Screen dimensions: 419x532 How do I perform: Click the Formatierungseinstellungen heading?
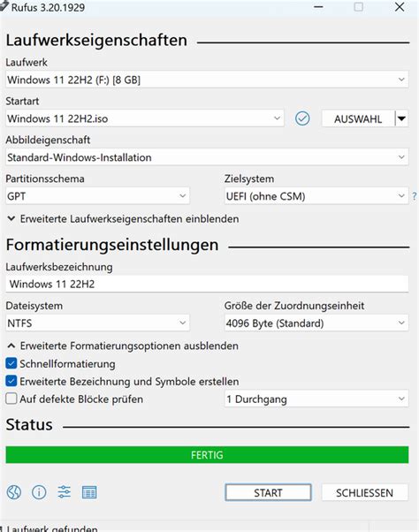(x=112, y=245)
